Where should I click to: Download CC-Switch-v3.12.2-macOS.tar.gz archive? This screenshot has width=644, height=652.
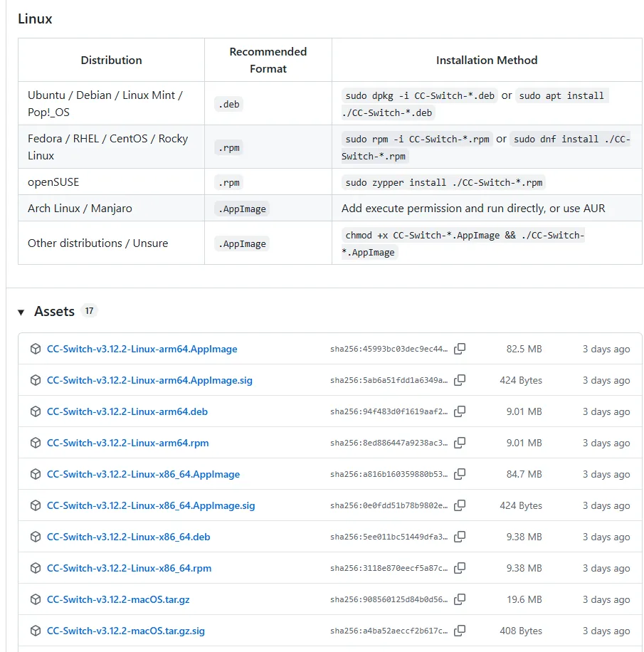pyautogui.click(x=118, y=599)
